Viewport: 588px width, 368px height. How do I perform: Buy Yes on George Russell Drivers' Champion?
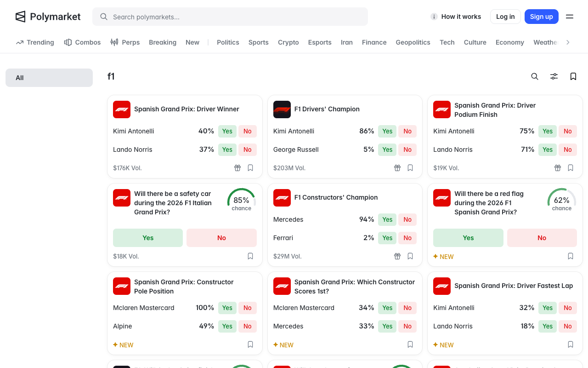click(387, 149)
